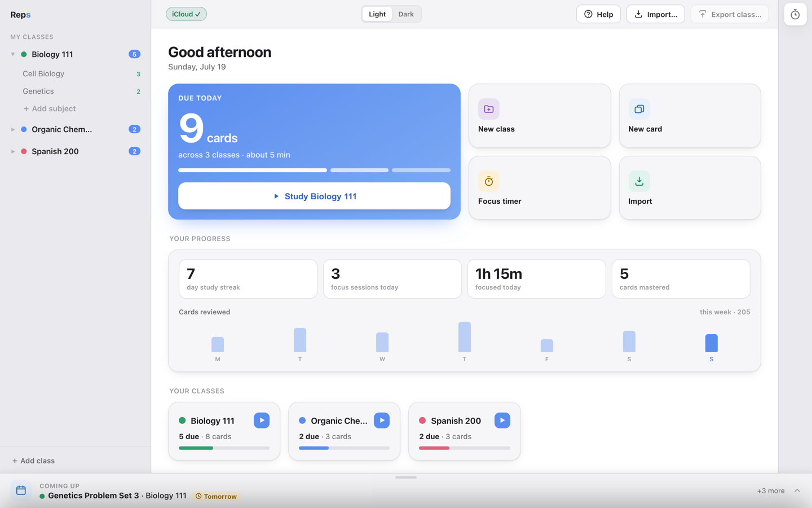Image resolution: width=812 pixels, height=508 pixels.
Task: Add subject under Biology 111
Action: 50,108
